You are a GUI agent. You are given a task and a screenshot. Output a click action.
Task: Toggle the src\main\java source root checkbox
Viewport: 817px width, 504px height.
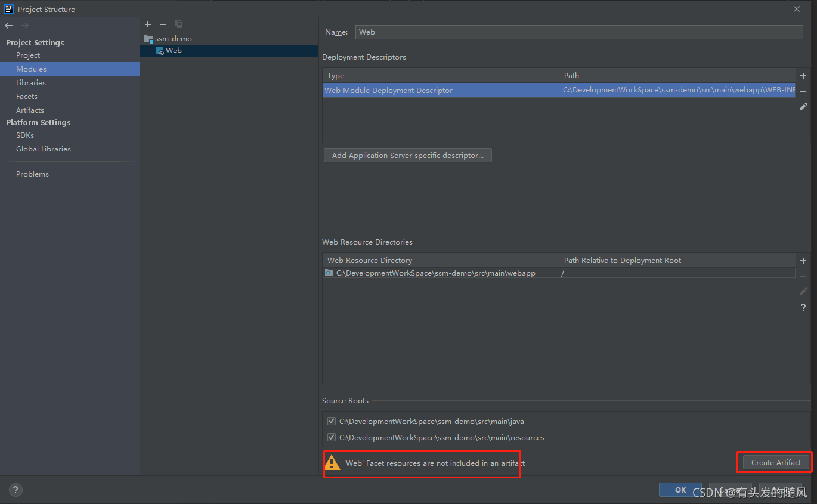[332, 421]
